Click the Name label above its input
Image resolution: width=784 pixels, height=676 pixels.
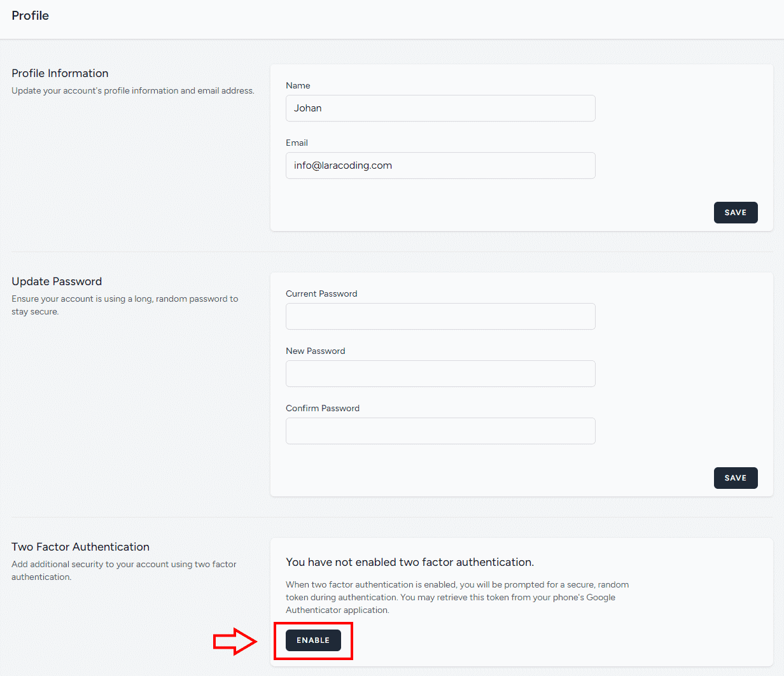pyautogui.click(x=298, y=85)
